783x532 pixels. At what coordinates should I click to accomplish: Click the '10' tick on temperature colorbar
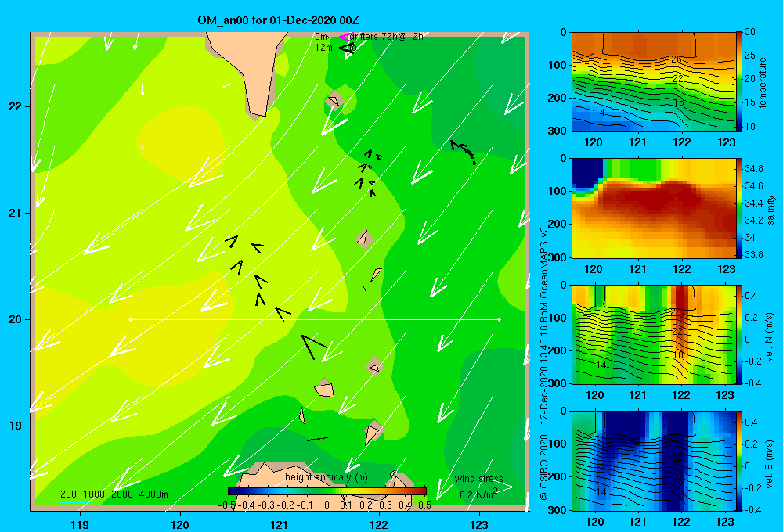(x=749, y=126)
